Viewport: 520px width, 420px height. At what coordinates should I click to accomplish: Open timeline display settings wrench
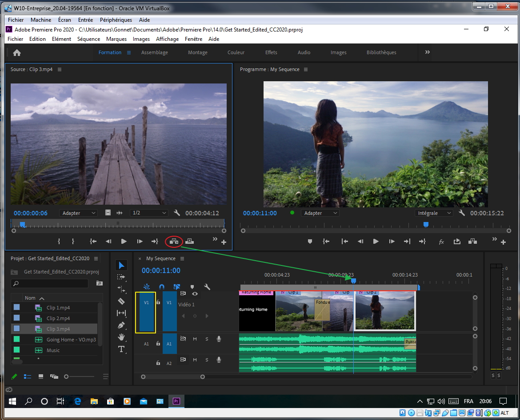207,287
